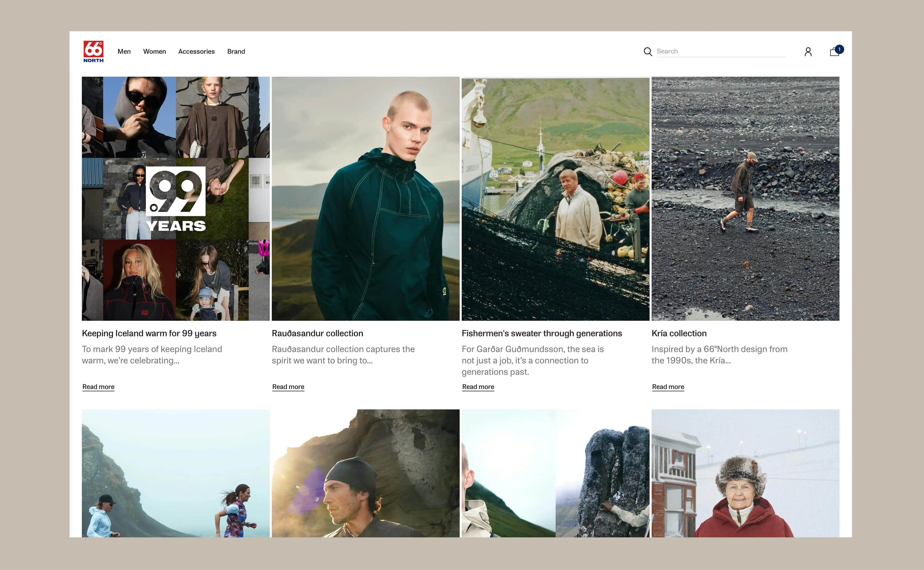Read more about Kría collection
The width and height of the screenshot is (924, 570).
click(x=668, y=387)
